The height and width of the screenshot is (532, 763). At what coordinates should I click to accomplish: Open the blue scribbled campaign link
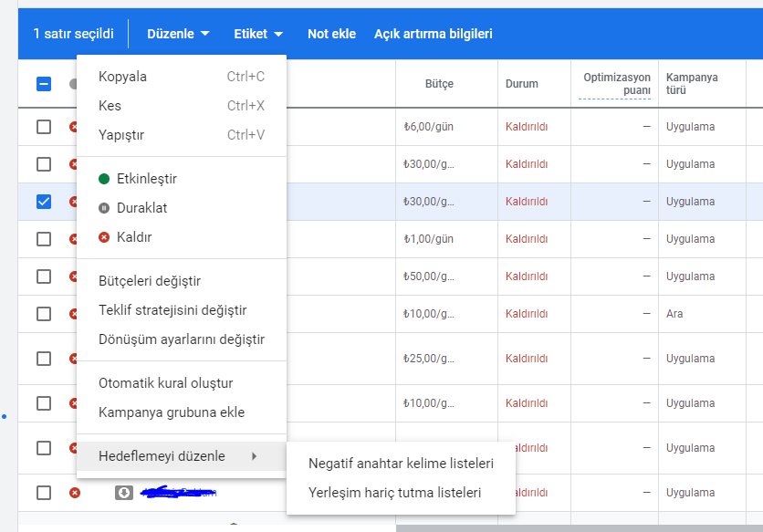pos(178,492)
